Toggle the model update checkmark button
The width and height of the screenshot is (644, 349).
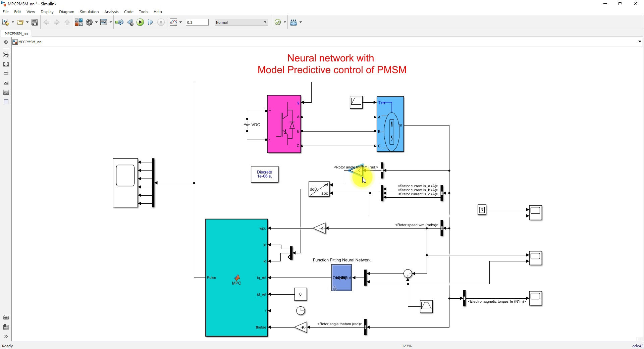click(x=278, y=22)
